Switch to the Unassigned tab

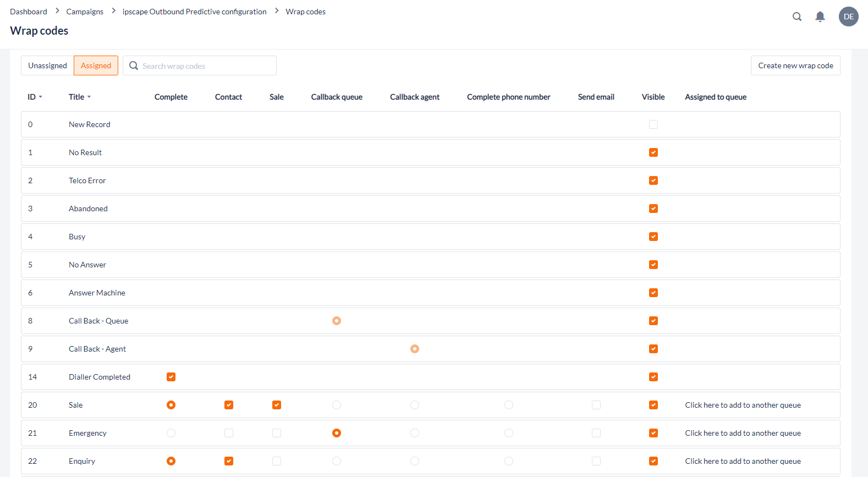click(x=47, y=65)
